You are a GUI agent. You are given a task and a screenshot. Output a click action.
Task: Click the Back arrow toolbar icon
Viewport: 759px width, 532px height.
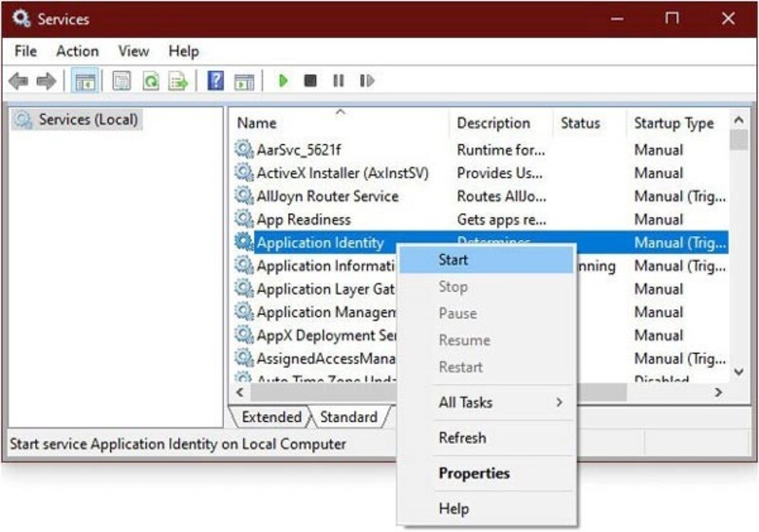18,81
